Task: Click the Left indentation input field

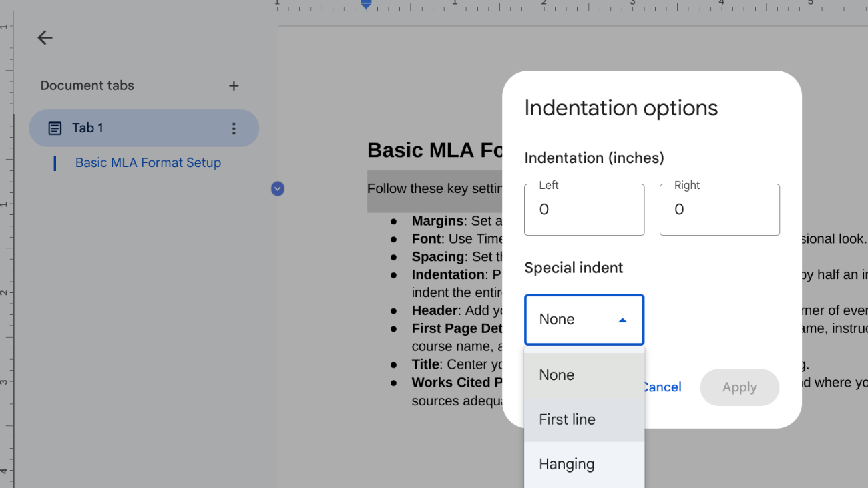Action: [x=584, y=209]
